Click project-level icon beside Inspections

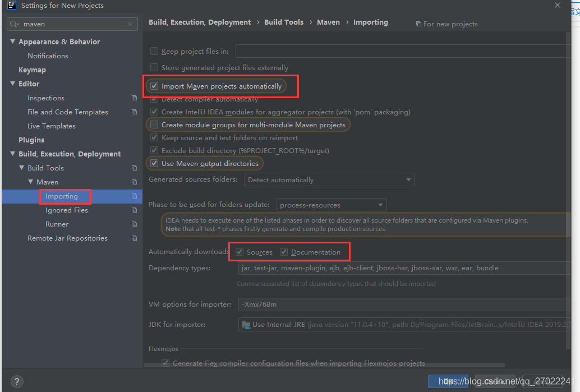click(134, 98)
